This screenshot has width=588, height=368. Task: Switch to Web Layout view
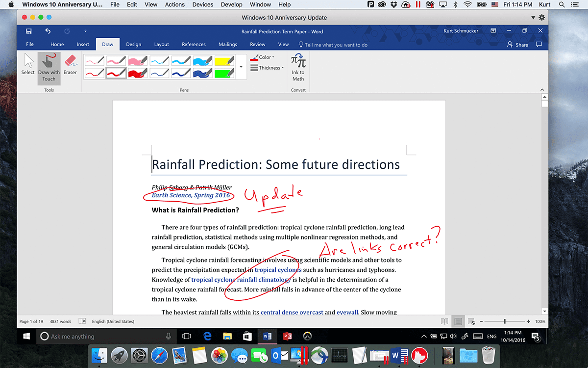pyautogui.click(x=471, y=321)
